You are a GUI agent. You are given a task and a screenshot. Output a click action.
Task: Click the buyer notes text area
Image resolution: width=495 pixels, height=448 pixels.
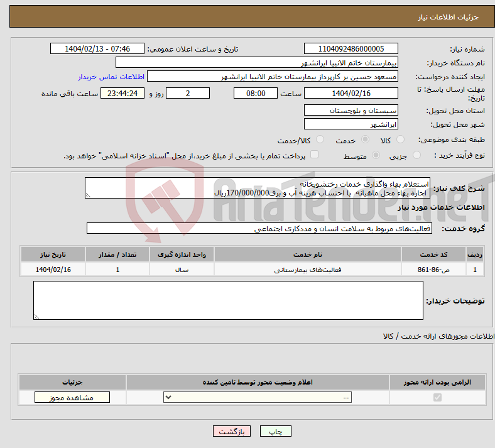pyautogui.click(x=228, y=300)
